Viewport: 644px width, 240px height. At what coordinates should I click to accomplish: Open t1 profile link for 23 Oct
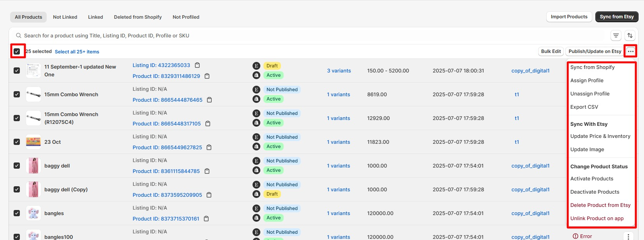[x=517, y=142]
